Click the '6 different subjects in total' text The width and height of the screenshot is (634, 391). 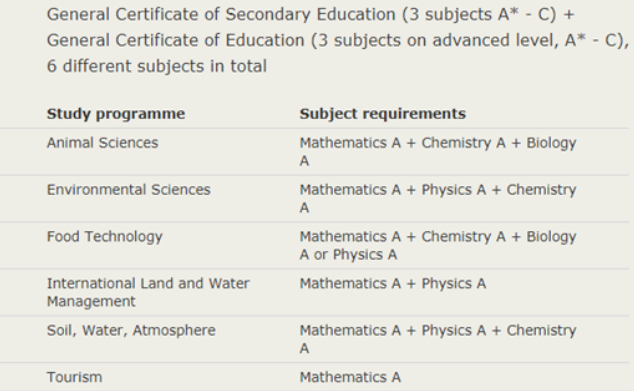click(157, 66)
